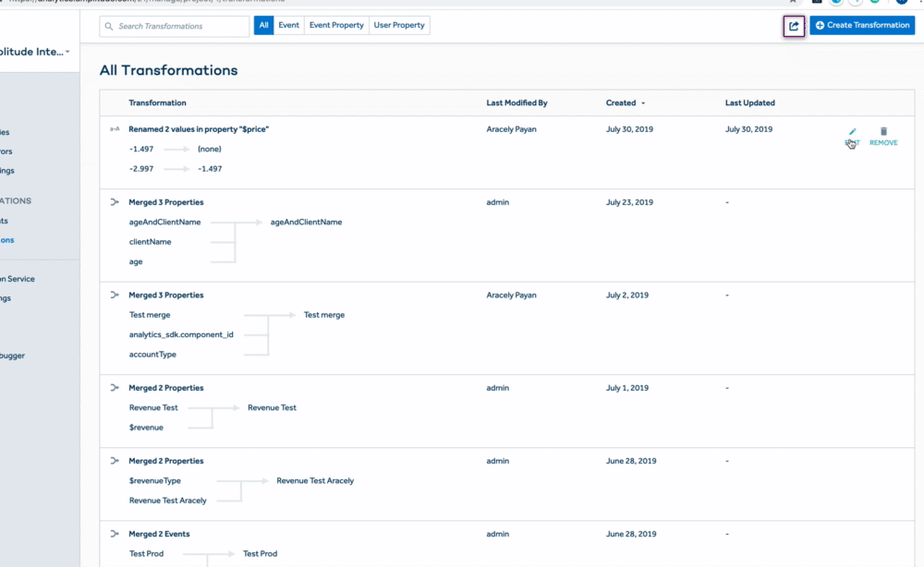Sort by the Created column arrow
This screenshot has height=567, width=924.
pos(643,103)
